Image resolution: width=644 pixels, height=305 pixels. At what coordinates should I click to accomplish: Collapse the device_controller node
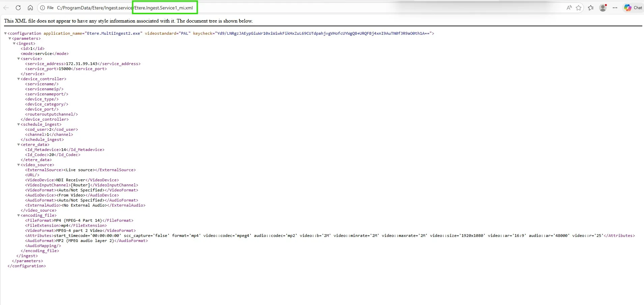coord(19,79)
